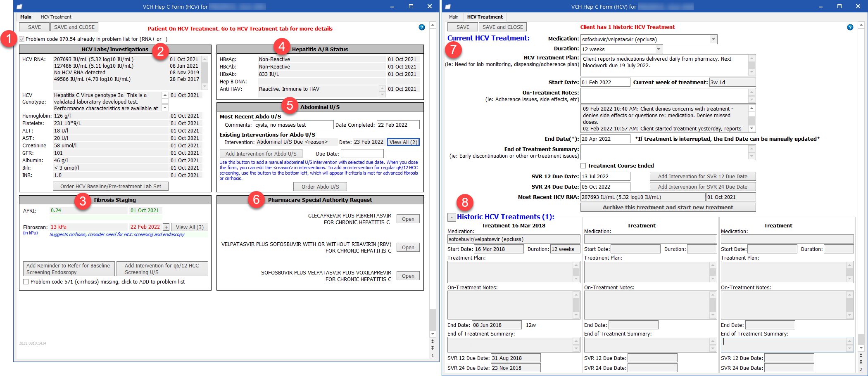Open help icon on the HCV Treatment window
868x376 pixels.
click(850, 27)
